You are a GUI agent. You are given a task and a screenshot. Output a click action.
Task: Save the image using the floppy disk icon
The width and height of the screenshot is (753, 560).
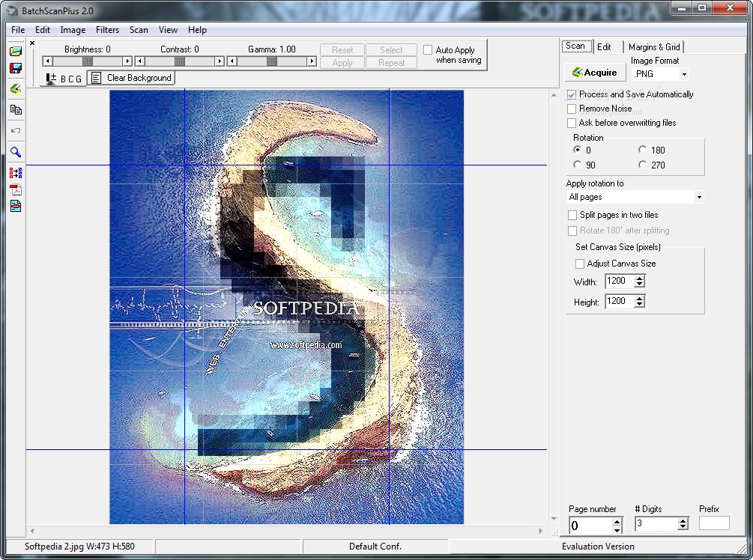coord(16,67)
